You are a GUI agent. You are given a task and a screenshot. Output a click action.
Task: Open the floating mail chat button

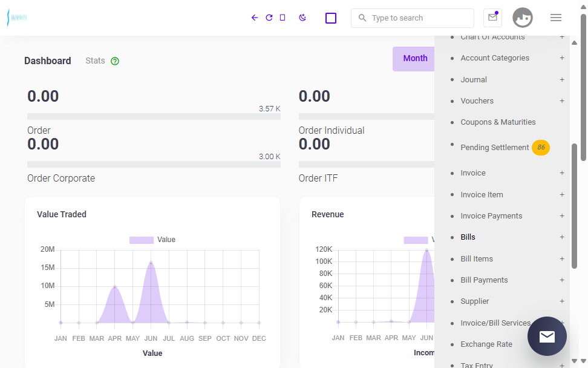(547, 336)
